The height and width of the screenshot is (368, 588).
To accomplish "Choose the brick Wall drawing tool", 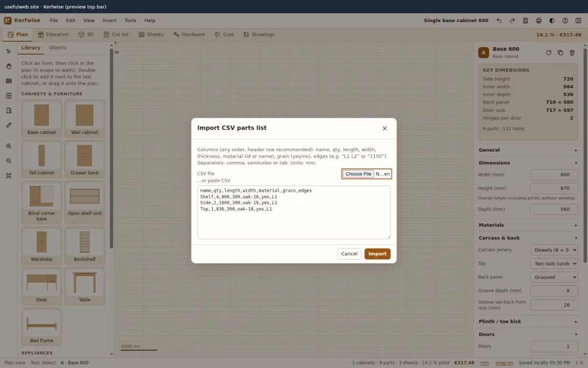I will [x=9, y=81].
